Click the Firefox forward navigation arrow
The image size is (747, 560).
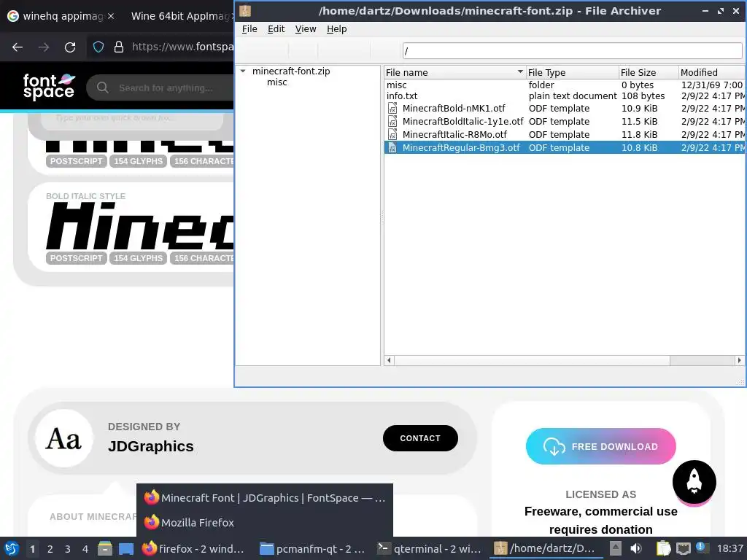click(x=44, y=47)
